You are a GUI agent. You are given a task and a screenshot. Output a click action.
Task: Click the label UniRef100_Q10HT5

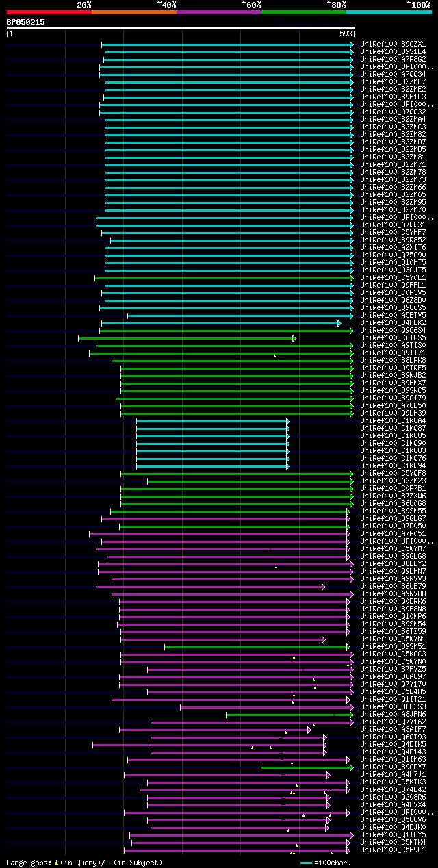click(394, 263)
